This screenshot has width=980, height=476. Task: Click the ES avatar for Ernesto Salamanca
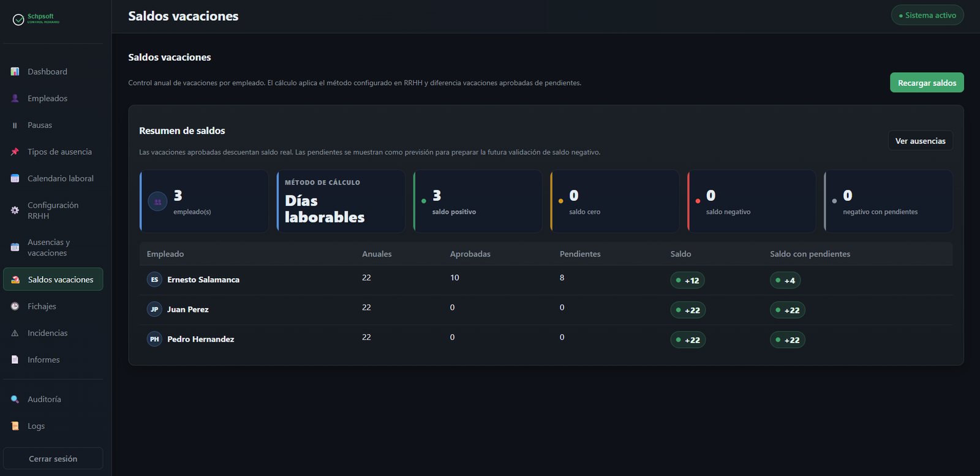pos(154,279)
